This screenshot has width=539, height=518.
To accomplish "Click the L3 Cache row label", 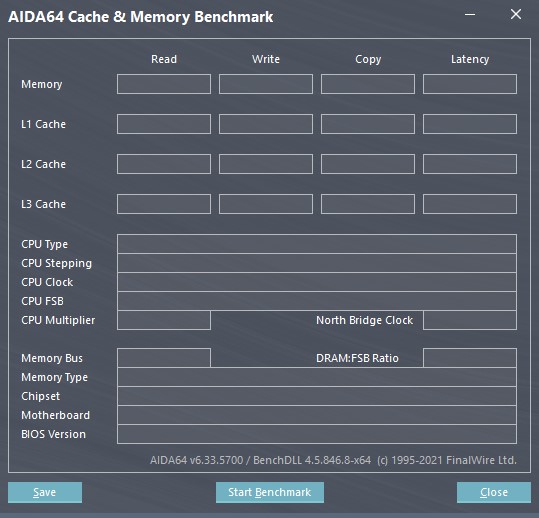I will click(43, 204).
